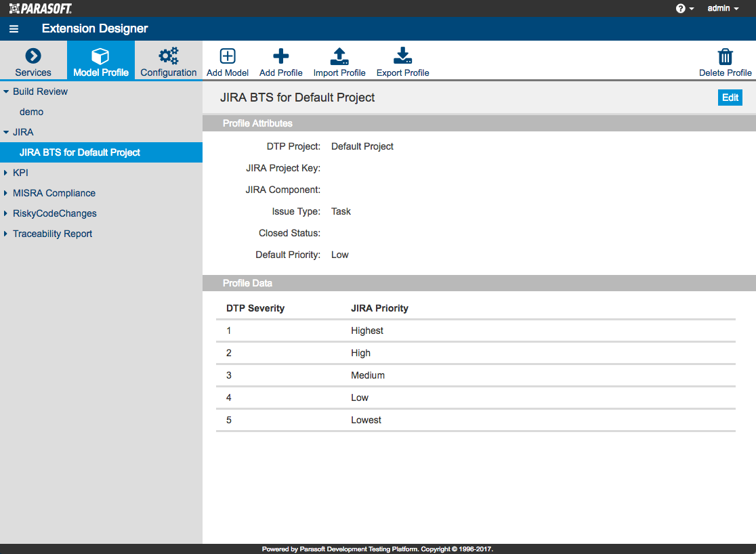Image resolution: width=756 pixels, height=554 pixels.
Task: Click the Task issue type value
Action: (341, 212)
